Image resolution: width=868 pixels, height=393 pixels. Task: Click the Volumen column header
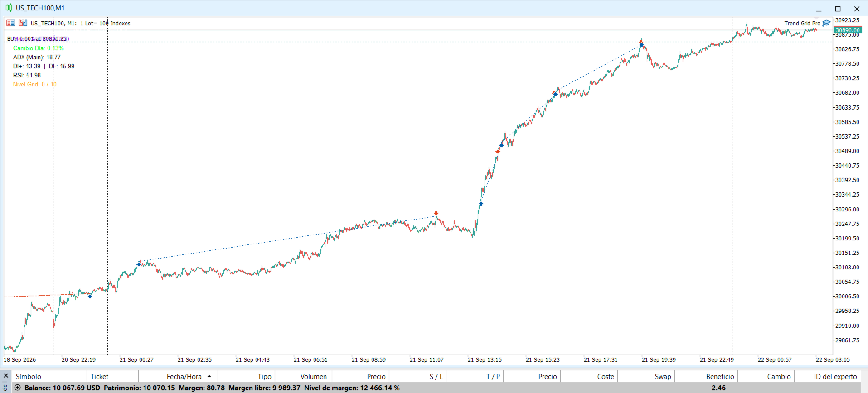(314, 376)
